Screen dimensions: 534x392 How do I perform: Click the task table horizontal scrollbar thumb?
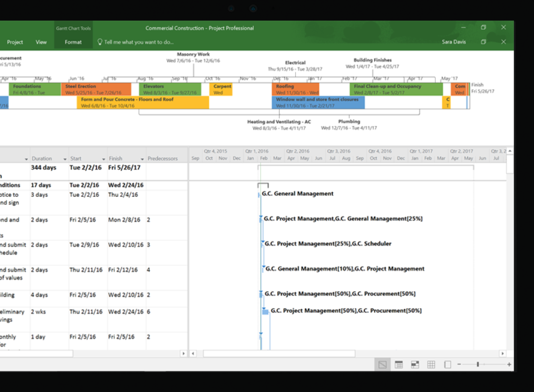pyautogui.click(x=36, y=354)
